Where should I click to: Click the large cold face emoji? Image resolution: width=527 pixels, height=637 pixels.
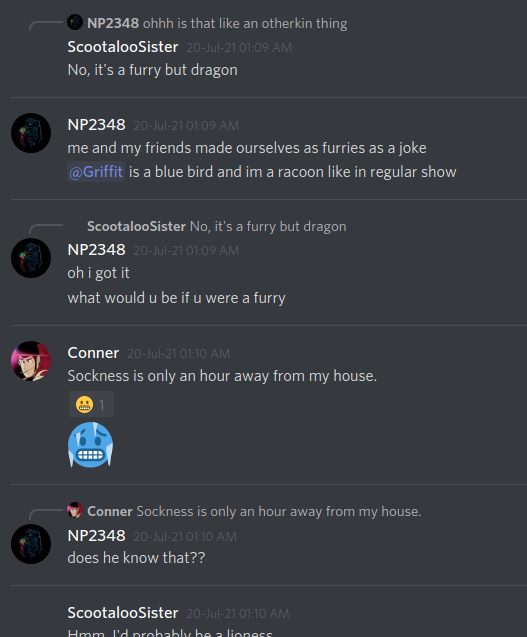tap(90, 445)
